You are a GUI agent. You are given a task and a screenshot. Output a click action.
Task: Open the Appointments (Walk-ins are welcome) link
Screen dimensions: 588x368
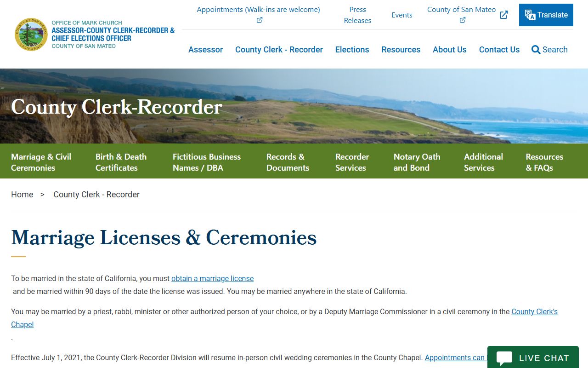(x=259, y=9)
